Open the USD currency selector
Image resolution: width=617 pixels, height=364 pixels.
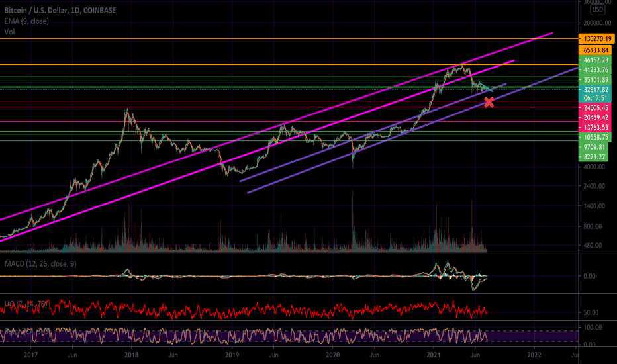coord(597,9)
